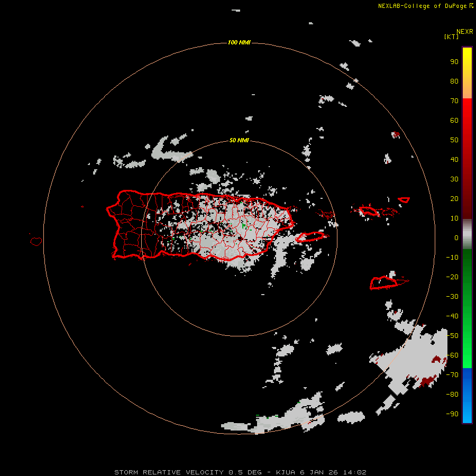
Task: Click the NEXLAB-College of DuPage credit text
Action: (x=425, y=6)
